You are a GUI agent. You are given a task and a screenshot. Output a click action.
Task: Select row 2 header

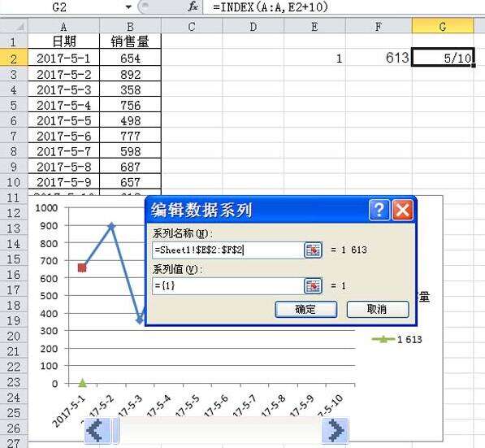(14, 59)
